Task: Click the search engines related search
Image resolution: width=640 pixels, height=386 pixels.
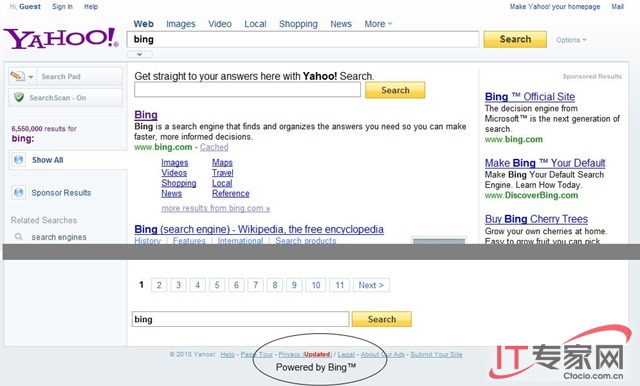Action: pos(59,237)
